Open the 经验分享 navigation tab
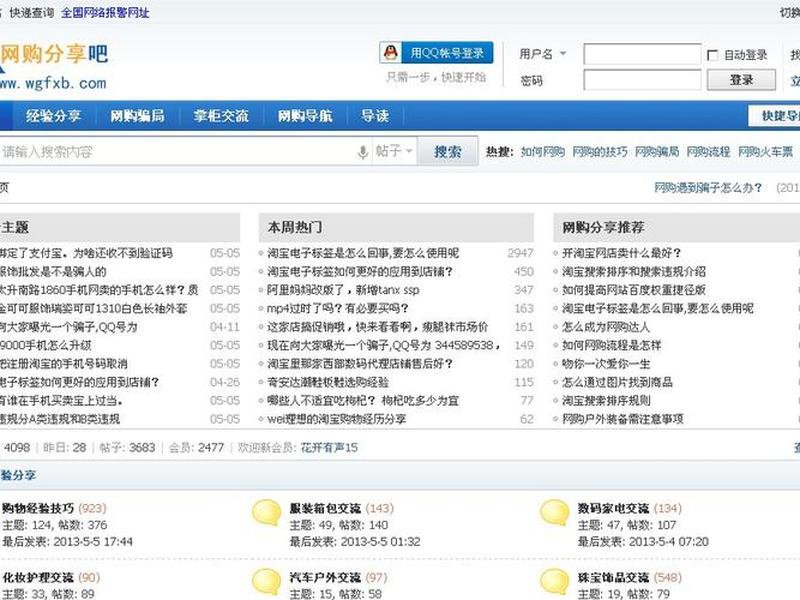 click(x=54, y=116)
